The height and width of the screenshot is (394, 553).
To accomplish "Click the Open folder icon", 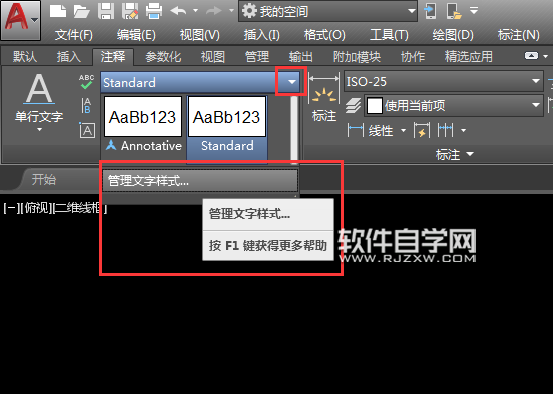I will [x=81, y=11].
